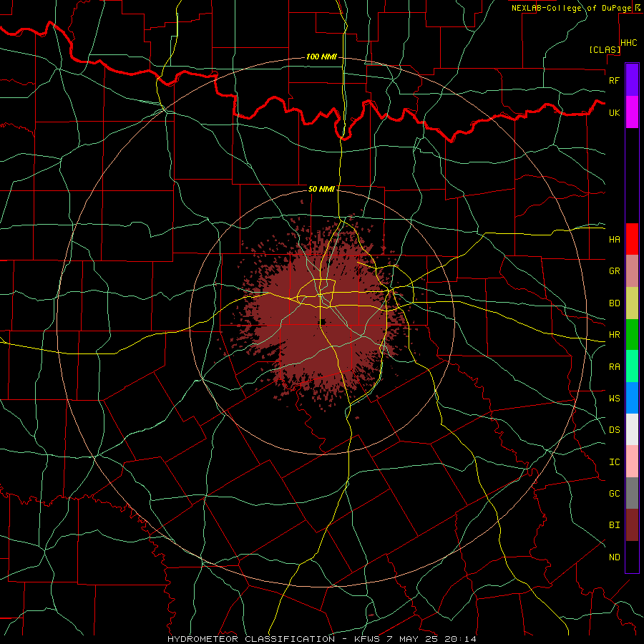Click the RF purple legend swatch
This screenshot has height=644, width=644.
pos(632,80)
